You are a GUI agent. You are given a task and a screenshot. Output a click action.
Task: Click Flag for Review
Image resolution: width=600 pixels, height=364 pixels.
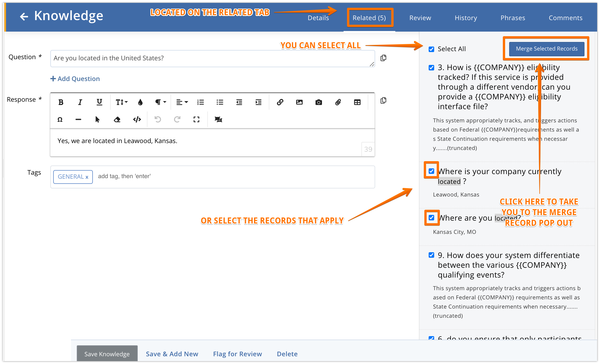point(237,354)
